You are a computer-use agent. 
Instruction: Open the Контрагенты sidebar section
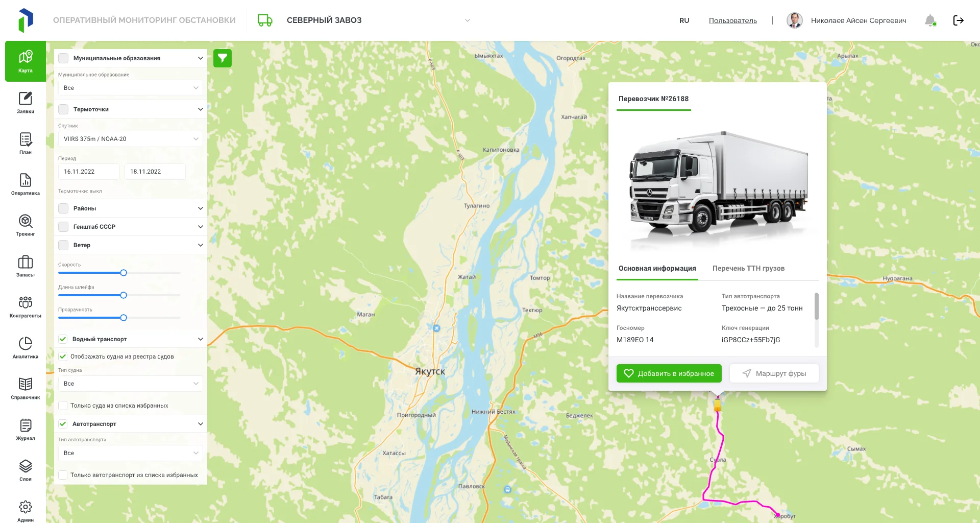26,306
